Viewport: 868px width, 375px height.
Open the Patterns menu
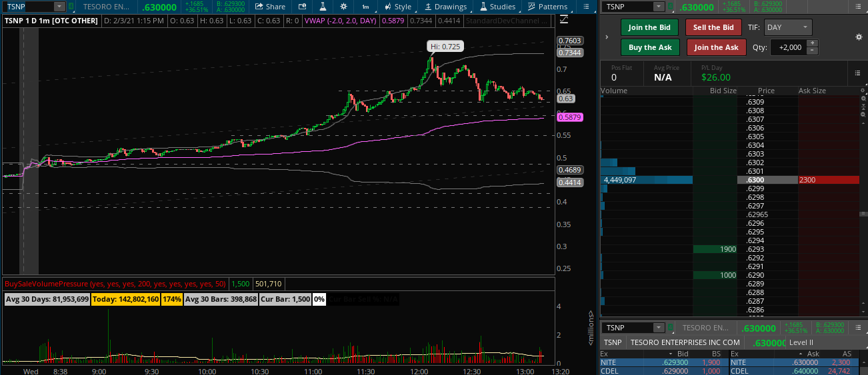(x=548, y=7)
